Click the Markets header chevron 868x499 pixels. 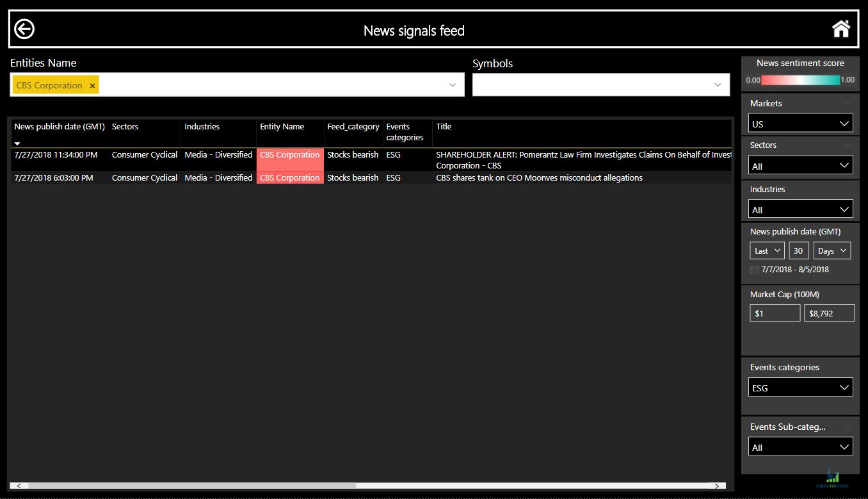coord(848,103)
